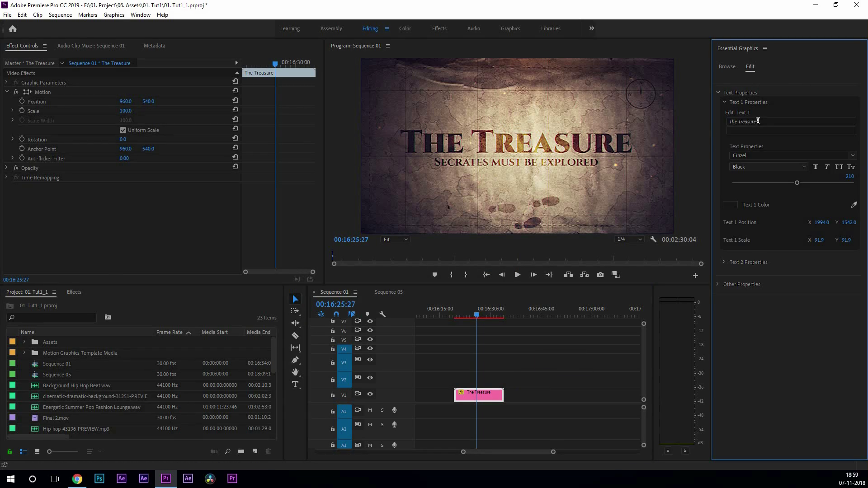This screenshot has height=488, width=868.
Task: Switch to the Color workspace tab
Action: (405, 28)
